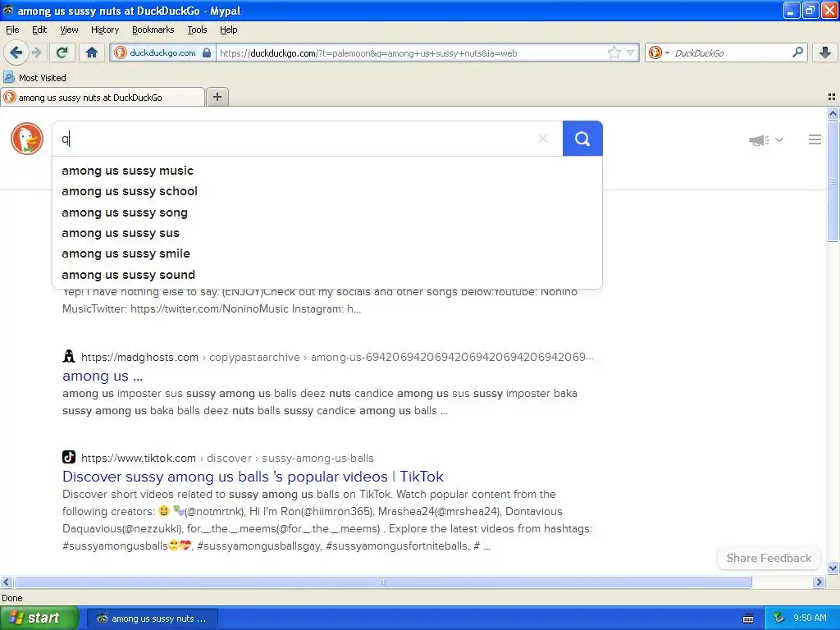The width and height of the screenshot is (840, 630).
Task: Click the Mypal taskbar button
Action: coord(152,619)
